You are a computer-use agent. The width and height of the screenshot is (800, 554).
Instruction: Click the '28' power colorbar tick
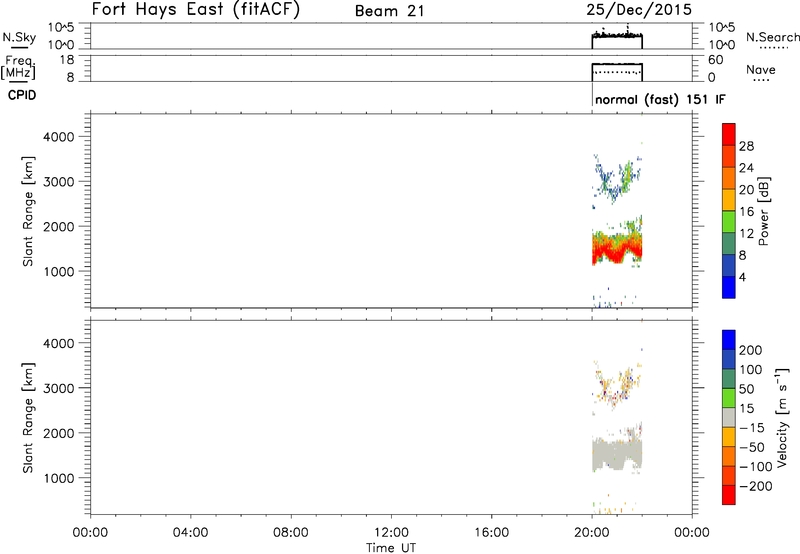(x=746, y=146)
